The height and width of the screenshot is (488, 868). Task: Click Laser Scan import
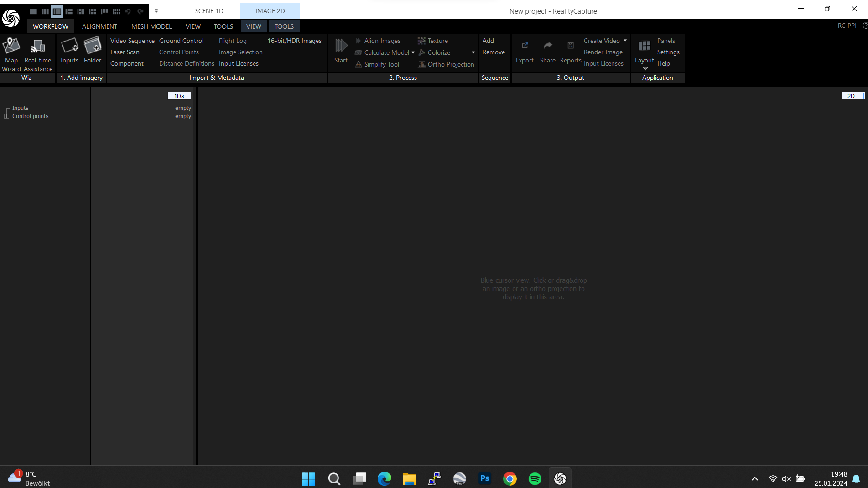pyautogui.click(x=125, y=52)
